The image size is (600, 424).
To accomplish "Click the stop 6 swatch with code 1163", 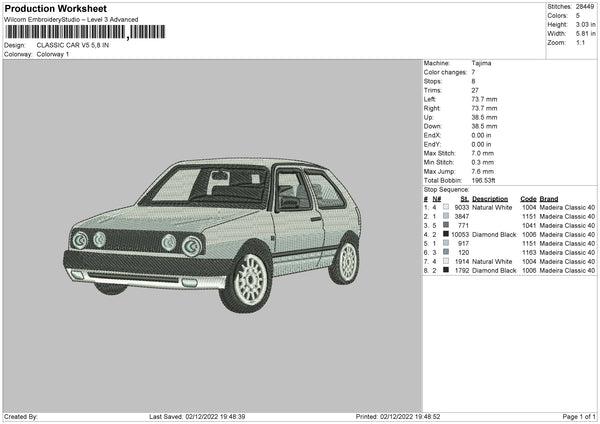I will click(444, 252).
